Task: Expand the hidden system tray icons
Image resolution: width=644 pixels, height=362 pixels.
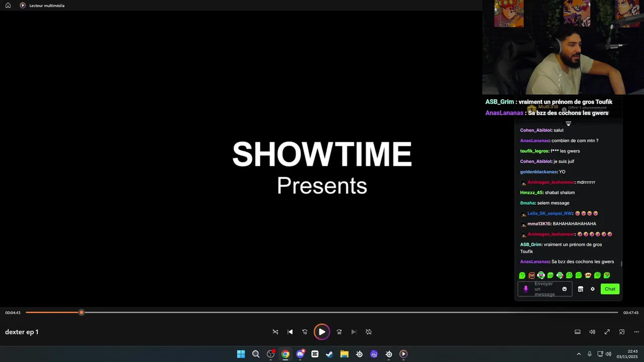Action: [579, 354]
